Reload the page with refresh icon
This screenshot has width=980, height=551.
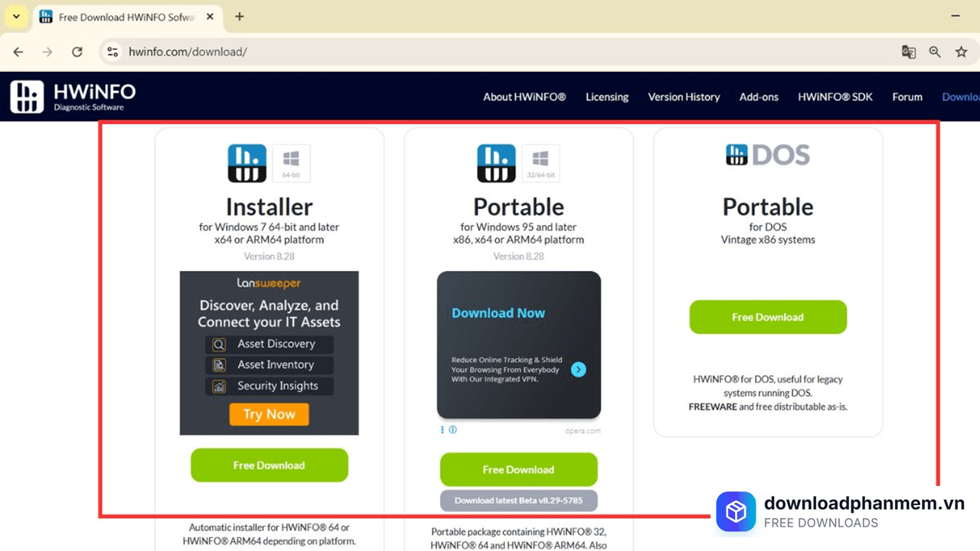point(77,52)
